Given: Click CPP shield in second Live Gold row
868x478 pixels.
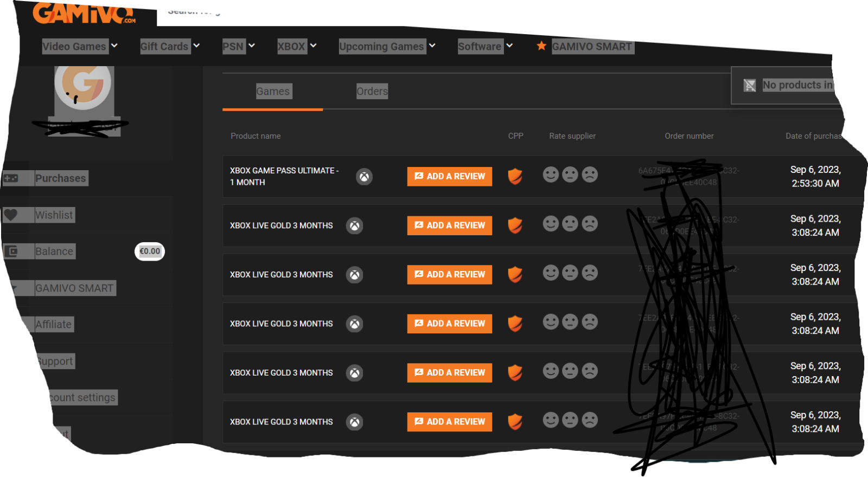Looking at the screenshot, I should 515,274.
